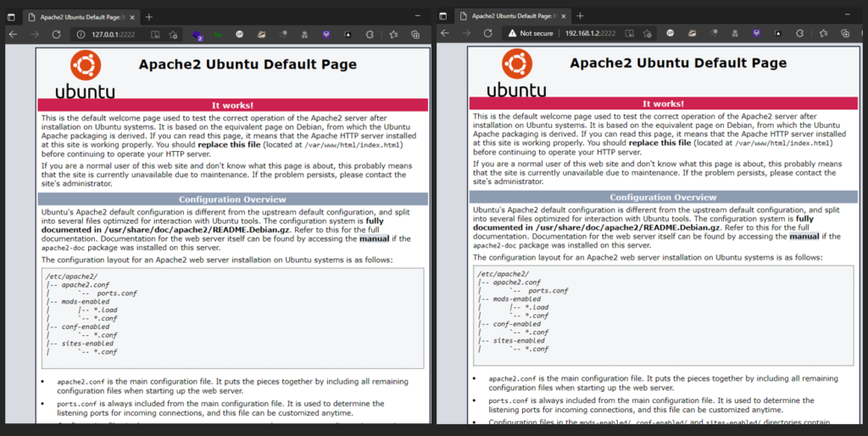Click 'It works!' banner in 127.0.0.1 page
This screenshot has height=436, width=868.
click(x=232, y=105)
